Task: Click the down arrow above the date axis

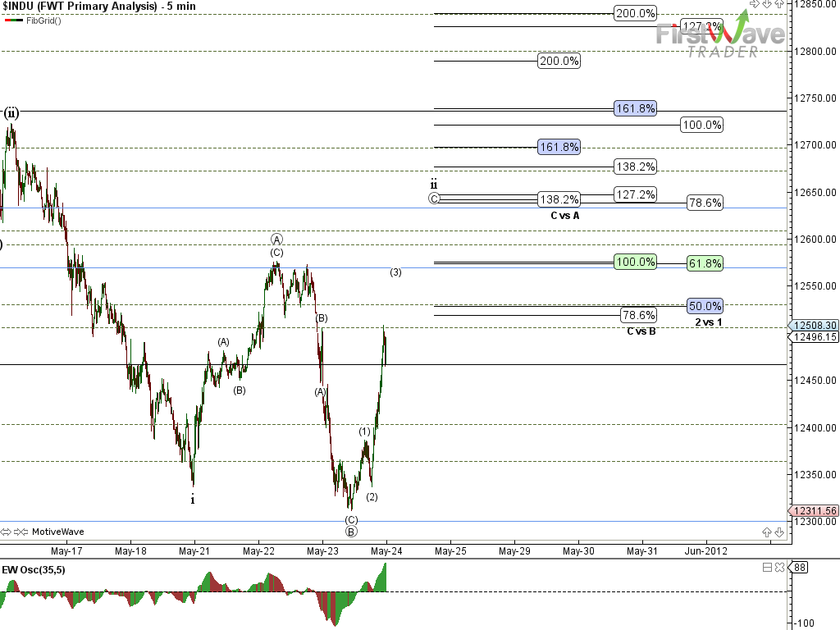Action: 778,532
